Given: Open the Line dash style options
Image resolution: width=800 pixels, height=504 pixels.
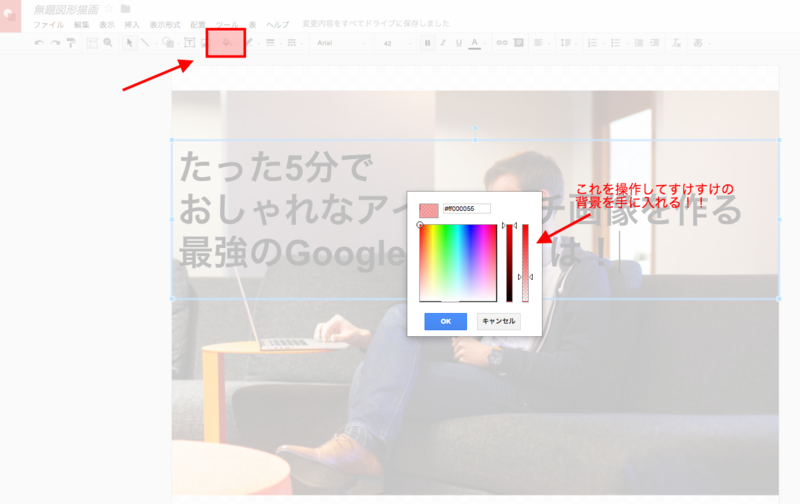Looking at the screenshot, I should click(x=291, y=43).
